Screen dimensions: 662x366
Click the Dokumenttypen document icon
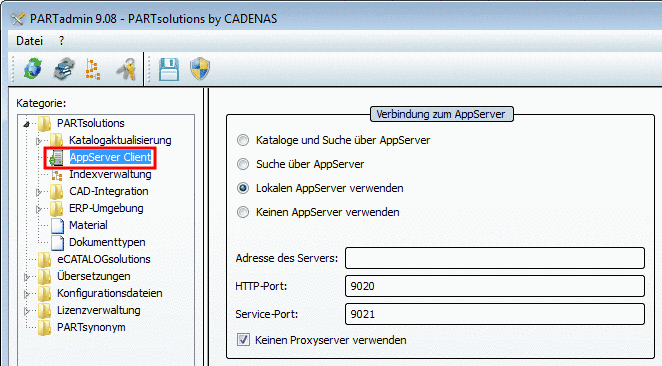[x=57, y=243]
